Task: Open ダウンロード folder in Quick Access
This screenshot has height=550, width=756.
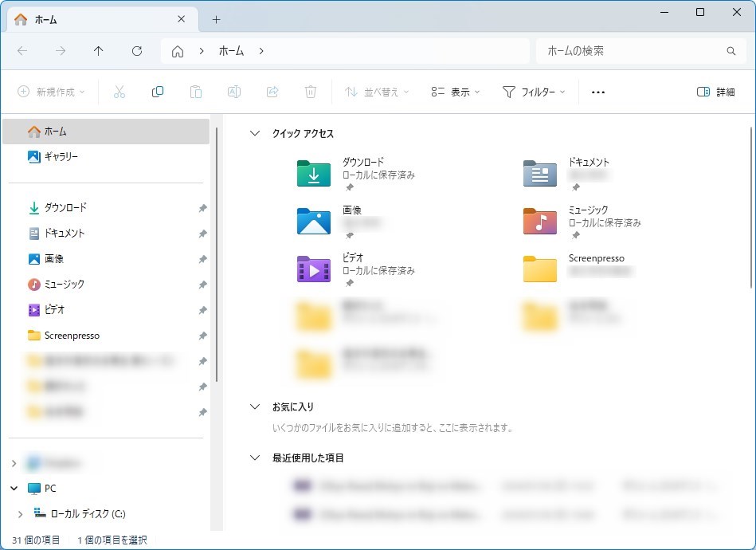Action: tap(314, 174)
